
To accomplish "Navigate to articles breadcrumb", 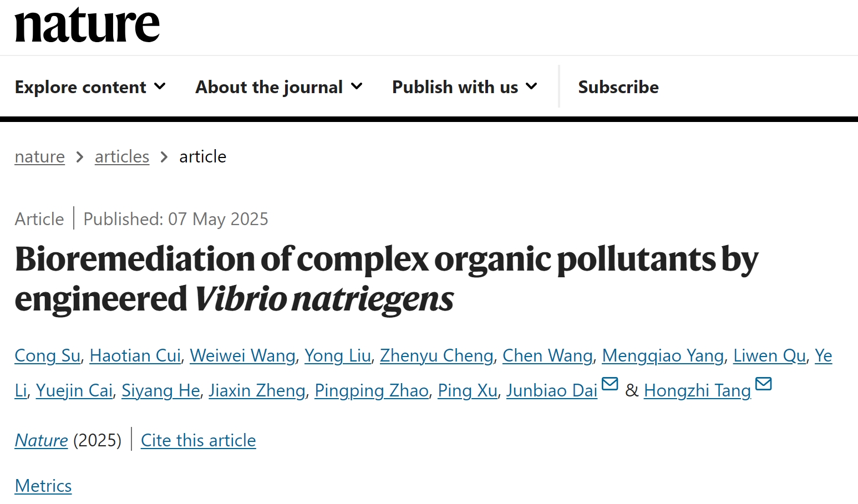I will tap(122, 157).
